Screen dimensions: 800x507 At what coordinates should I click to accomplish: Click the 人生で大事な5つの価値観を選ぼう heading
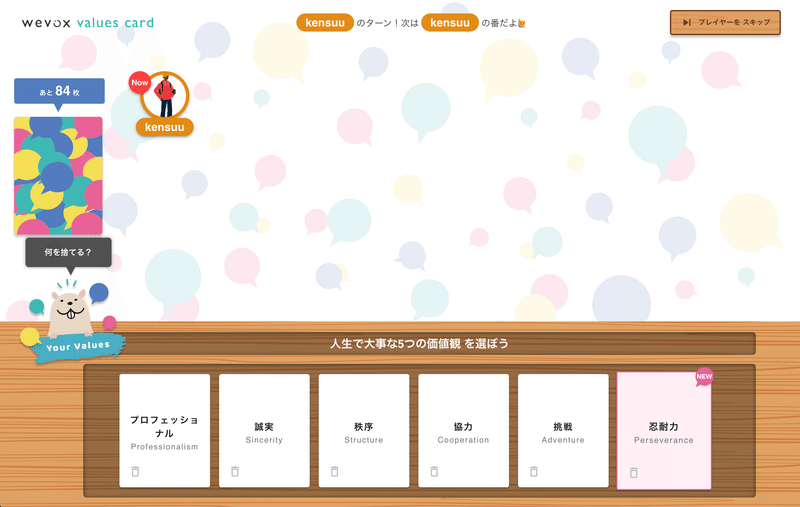tap(419, 344)
